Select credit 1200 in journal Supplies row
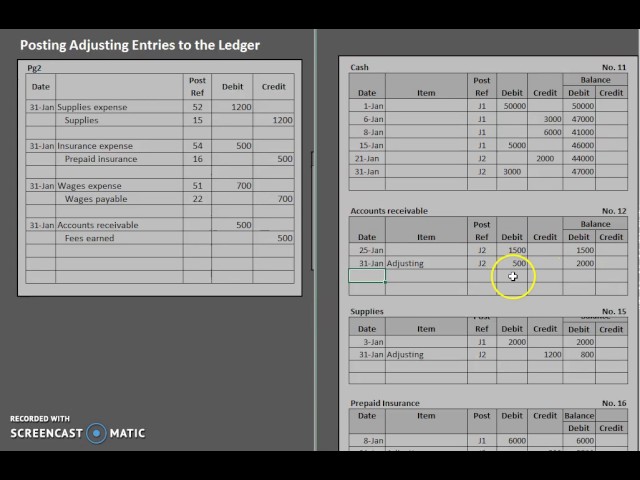The width and height of the screenshot is (640, 480). pos(273,120)
